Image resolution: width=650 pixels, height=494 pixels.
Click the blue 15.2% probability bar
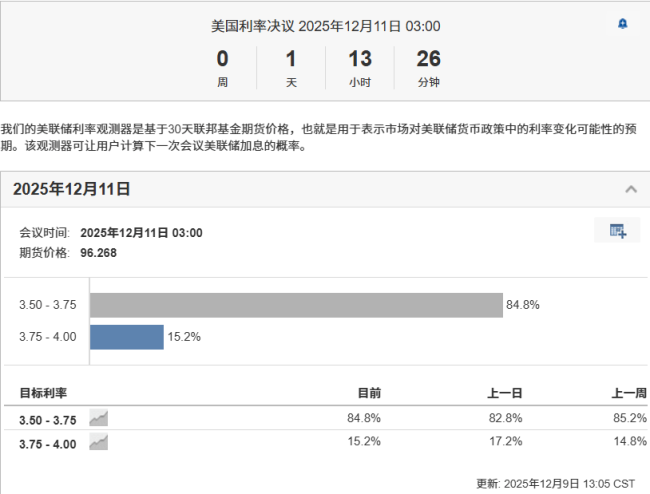(x=127, y=337)
